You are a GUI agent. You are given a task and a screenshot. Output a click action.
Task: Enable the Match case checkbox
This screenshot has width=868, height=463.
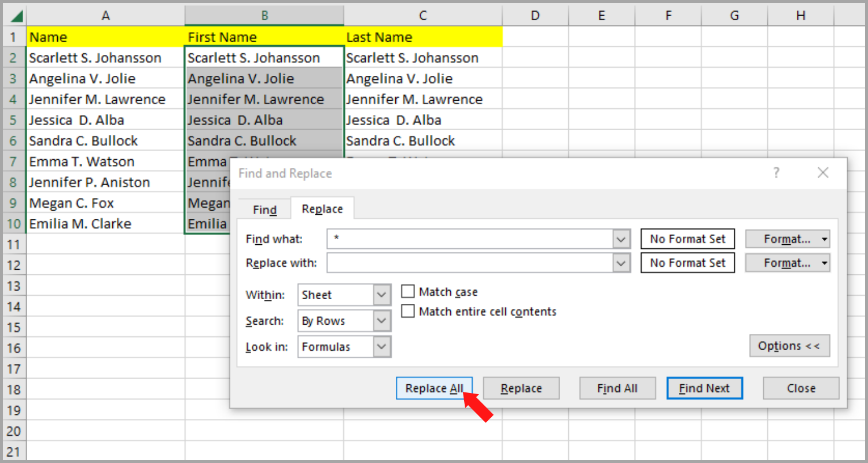407,291
